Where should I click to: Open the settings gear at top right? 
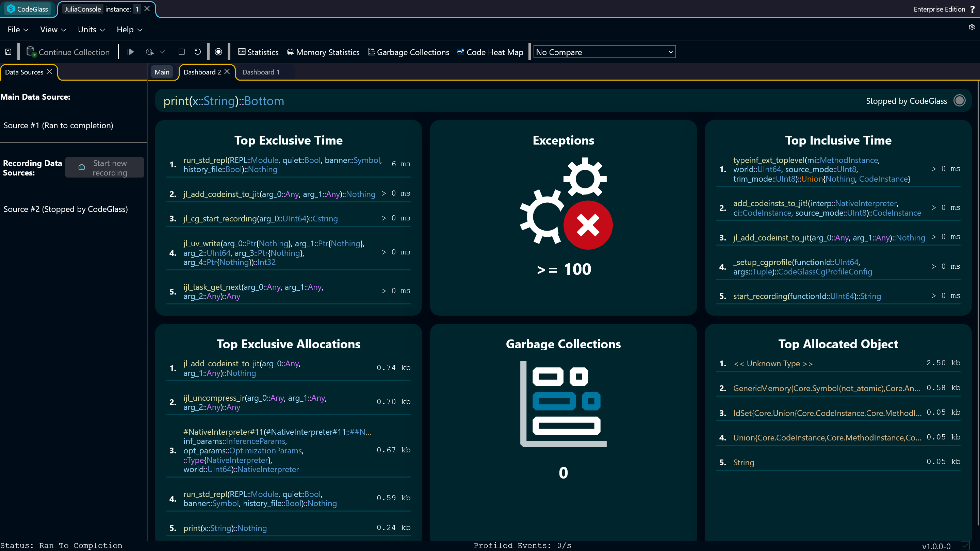971,27
